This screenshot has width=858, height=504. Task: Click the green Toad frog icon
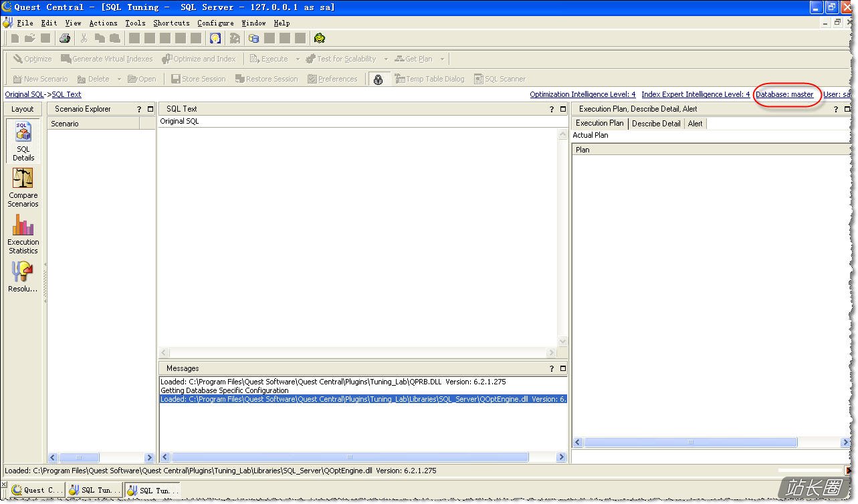[x=320, y=39]
